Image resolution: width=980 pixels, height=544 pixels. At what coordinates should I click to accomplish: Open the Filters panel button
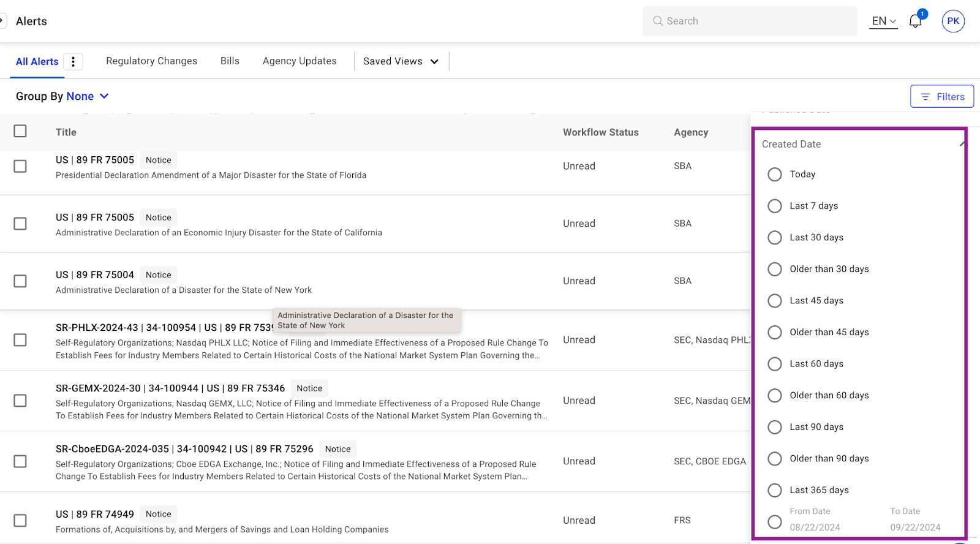pyautogui.click(x=941, y=96)
